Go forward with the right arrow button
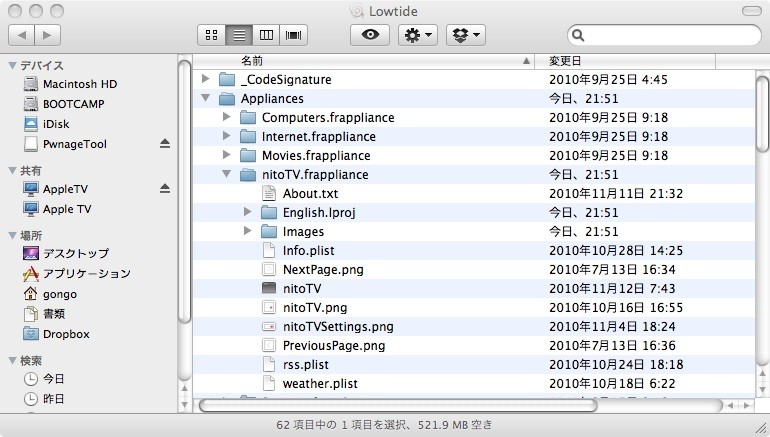 pos(48,35)
